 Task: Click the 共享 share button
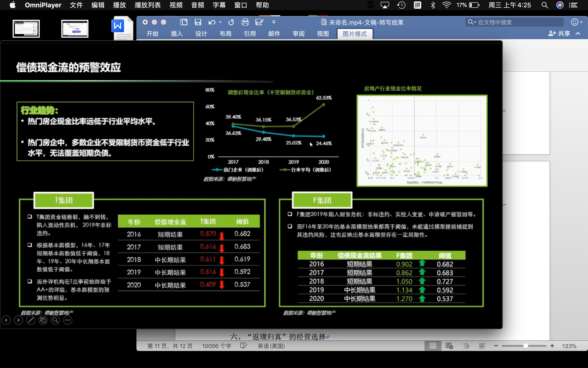click(559, 33)
